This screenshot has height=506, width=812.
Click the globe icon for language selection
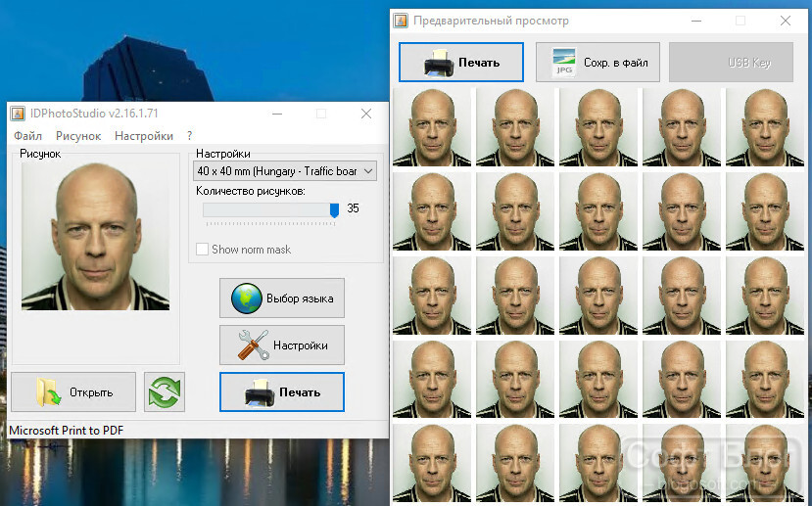click(247, 299)
